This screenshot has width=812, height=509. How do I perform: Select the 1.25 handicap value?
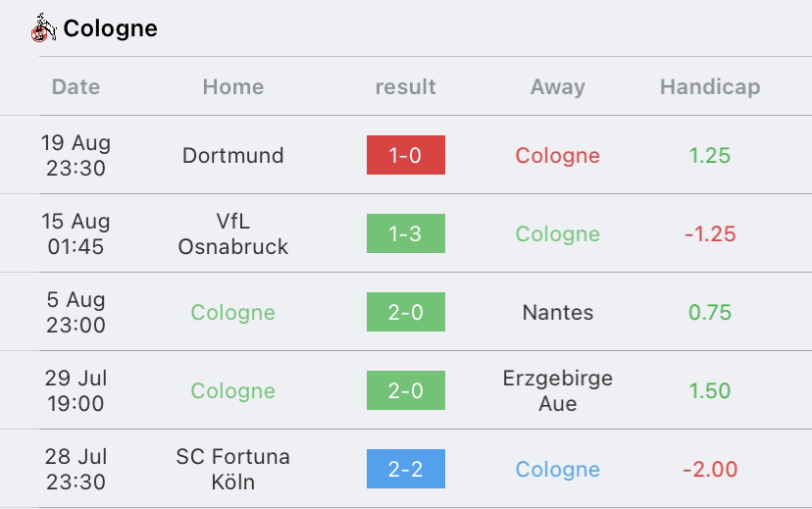(x=710, y=155)
